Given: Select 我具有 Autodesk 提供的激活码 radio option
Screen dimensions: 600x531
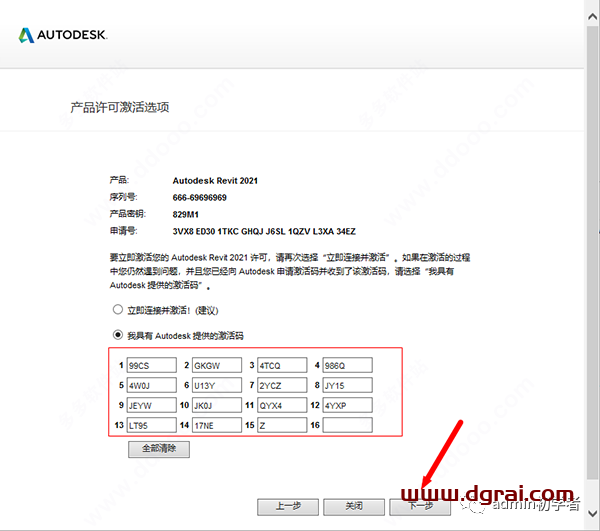Looking at the screenshot, I should [118, 335].
